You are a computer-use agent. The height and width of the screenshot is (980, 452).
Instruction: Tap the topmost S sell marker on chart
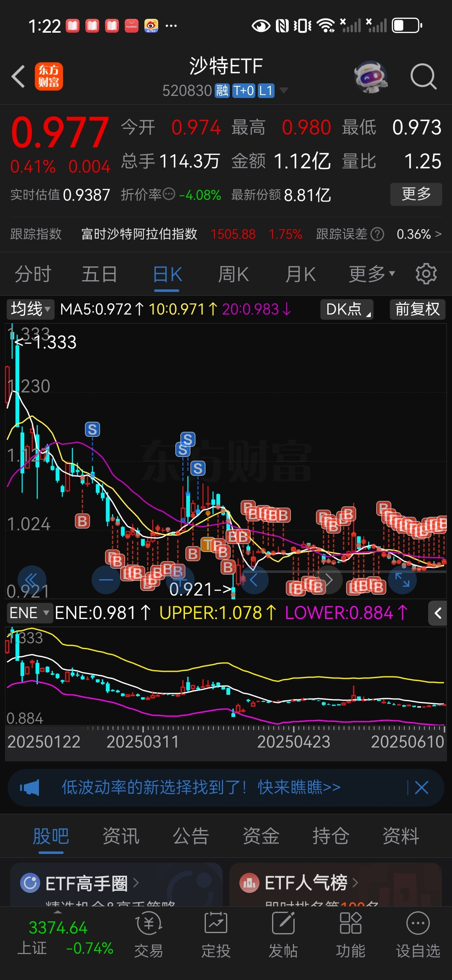tap(92, 429)
